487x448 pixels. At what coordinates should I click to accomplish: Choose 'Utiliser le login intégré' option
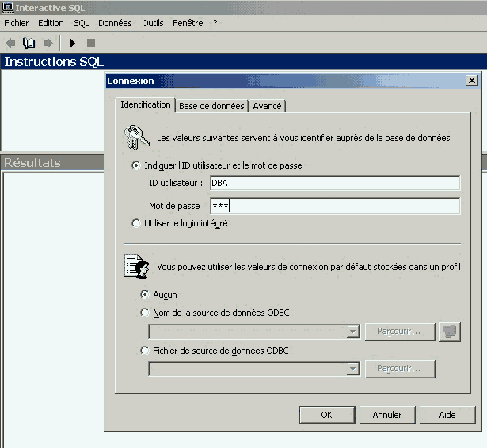point(136,224)
